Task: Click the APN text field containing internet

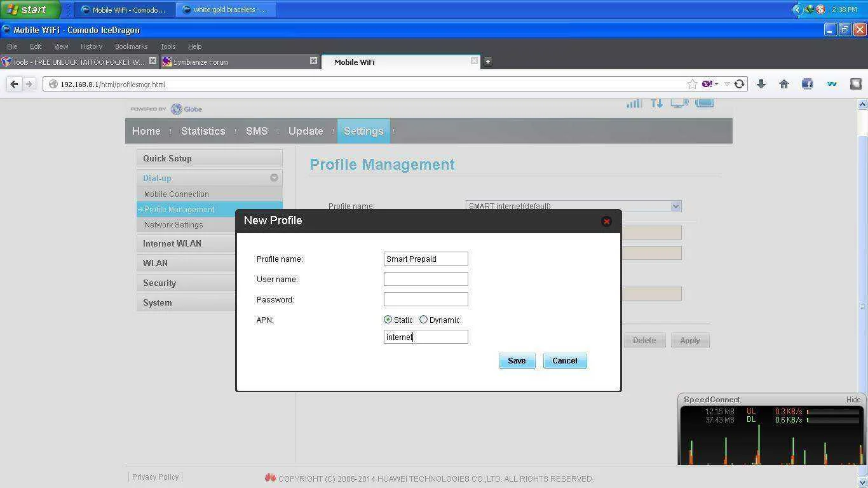Action: (x=426, y=337)
